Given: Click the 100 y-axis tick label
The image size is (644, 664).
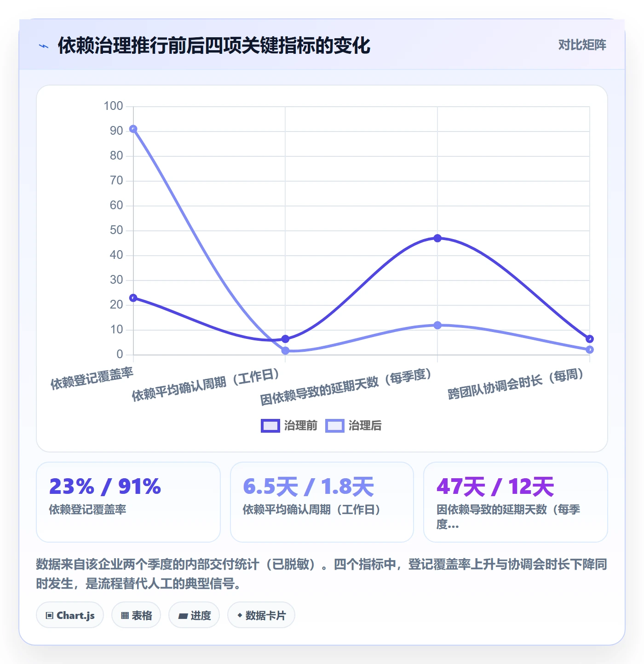Looking at the screenshot, I should (113, 106).
